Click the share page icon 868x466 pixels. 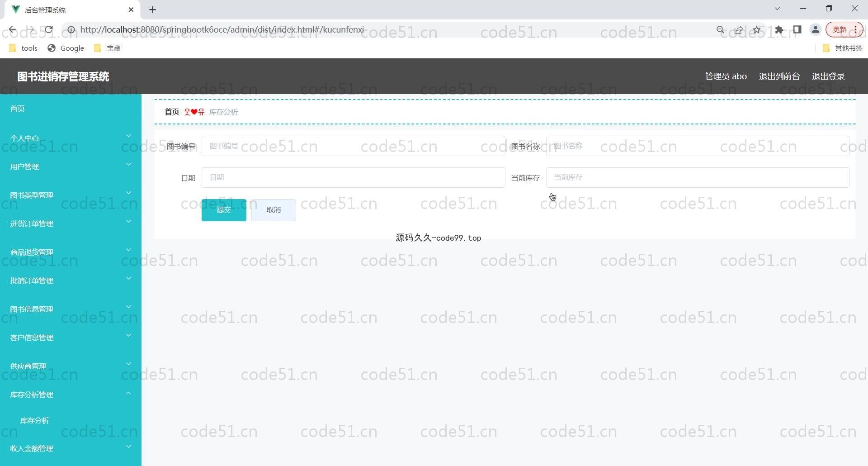click(739, 30)
